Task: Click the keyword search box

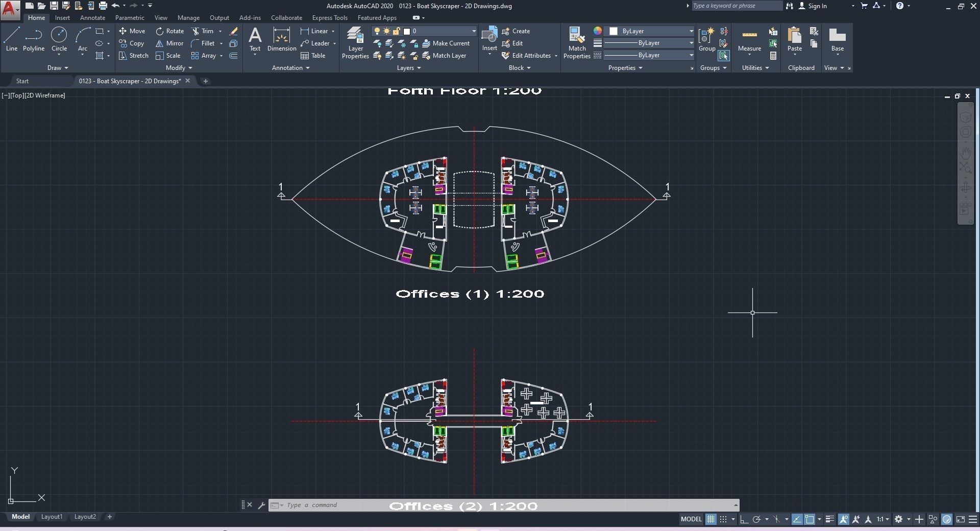Action: click(x=737, y=6)
